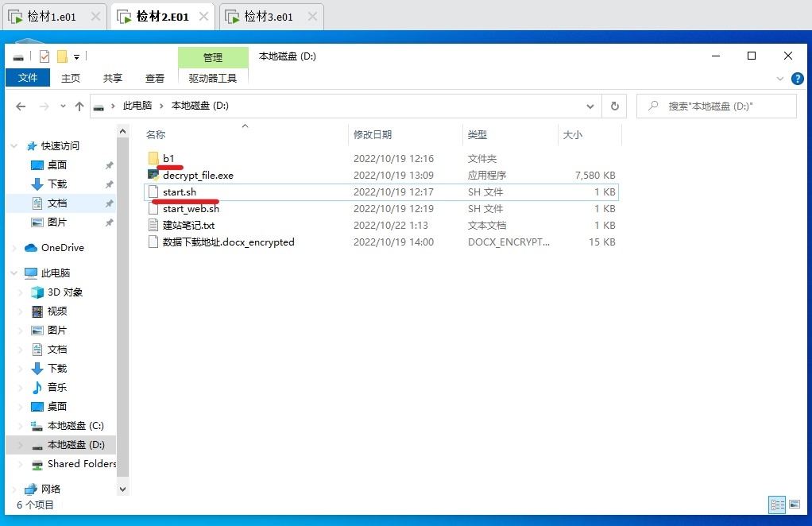Switch to the 查看 ribbon tab
812x526 pixels.
coord(154,78)
